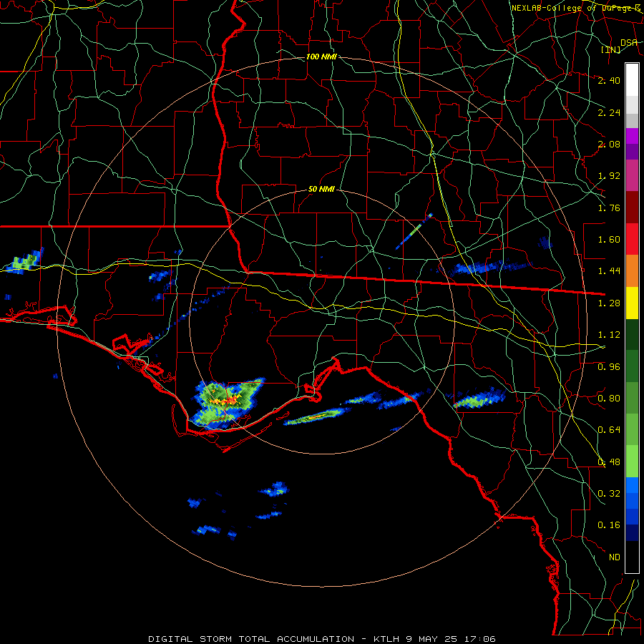Click the dark red legend swatch near 1.76
Viewport: 644px width, 644px height.
coord(632,208)
